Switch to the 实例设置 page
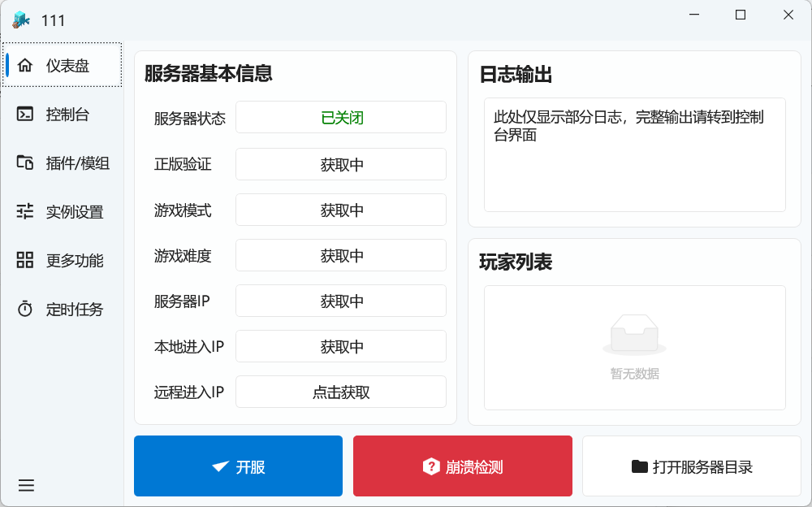 tap(75, 212)
